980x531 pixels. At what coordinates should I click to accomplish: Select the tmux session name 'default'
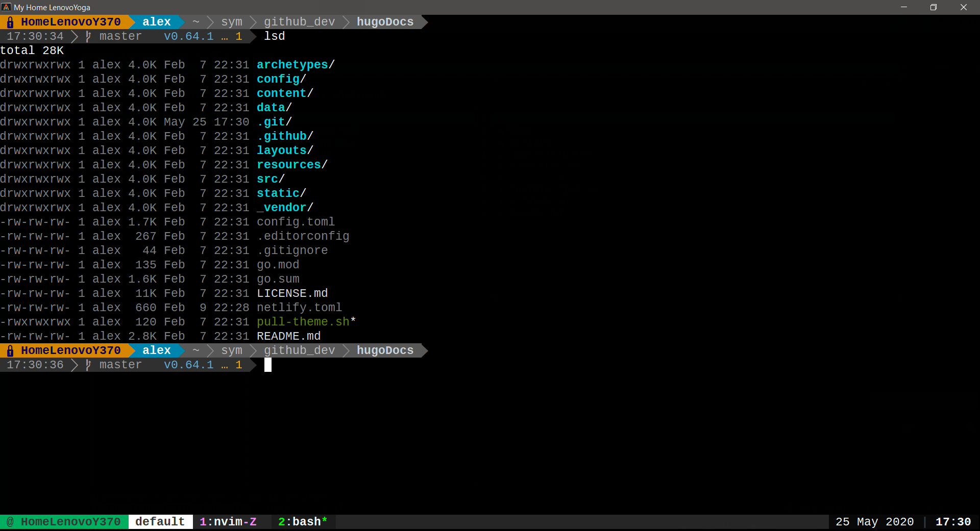[x=160, y=522]
